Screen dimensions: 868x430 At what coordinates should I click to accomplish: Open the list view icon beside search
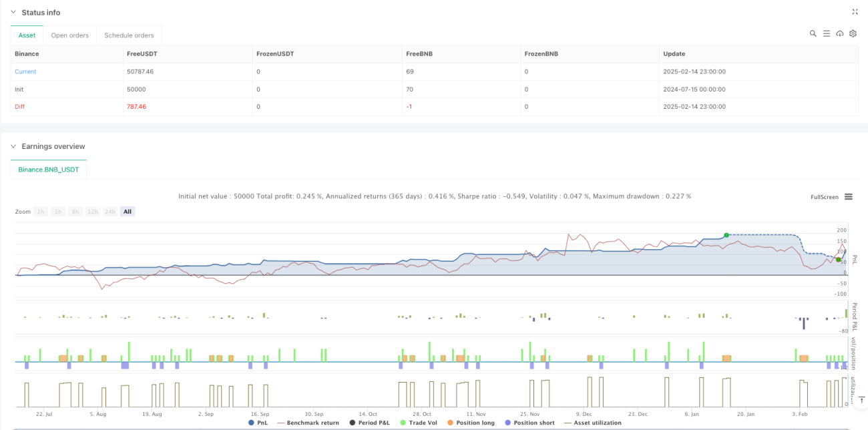tap(826, 33)
